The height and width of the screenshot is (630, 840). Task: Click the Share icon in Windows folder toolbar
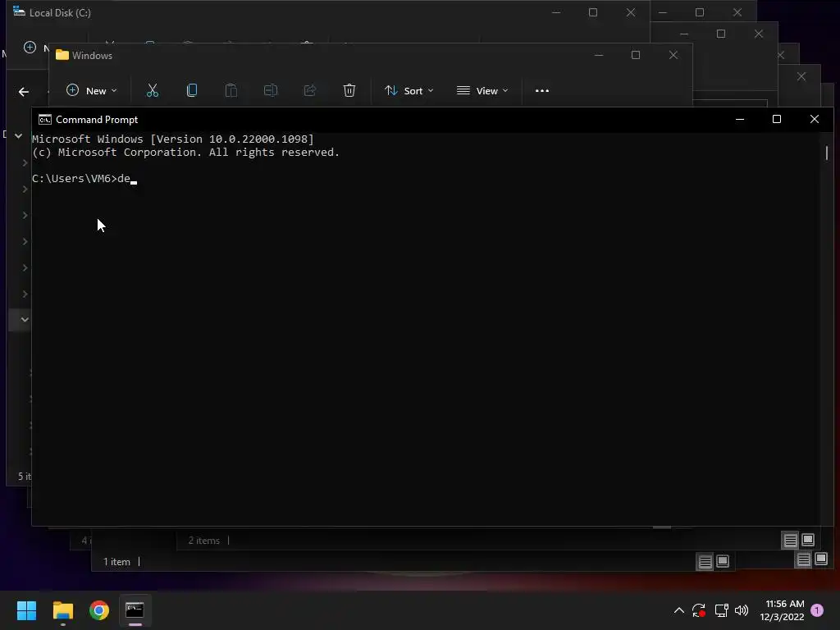click(309, 90)
